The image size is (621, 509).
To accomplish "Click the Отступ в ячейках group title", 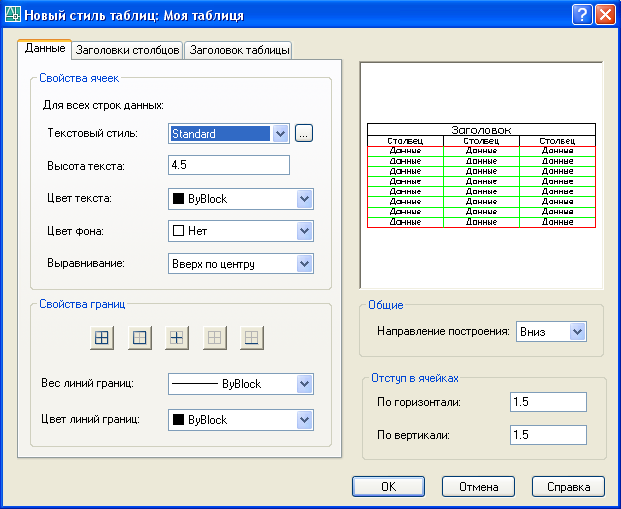I will tap(415, 378).
